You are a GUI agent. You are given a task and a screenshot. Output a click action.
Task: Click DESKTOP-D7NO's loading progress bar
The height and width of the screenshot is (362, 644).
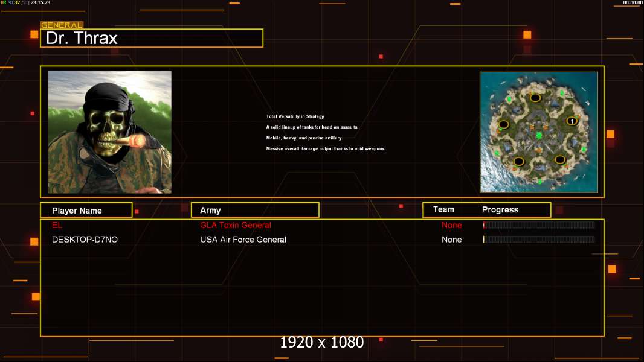(x=539, y=240)
